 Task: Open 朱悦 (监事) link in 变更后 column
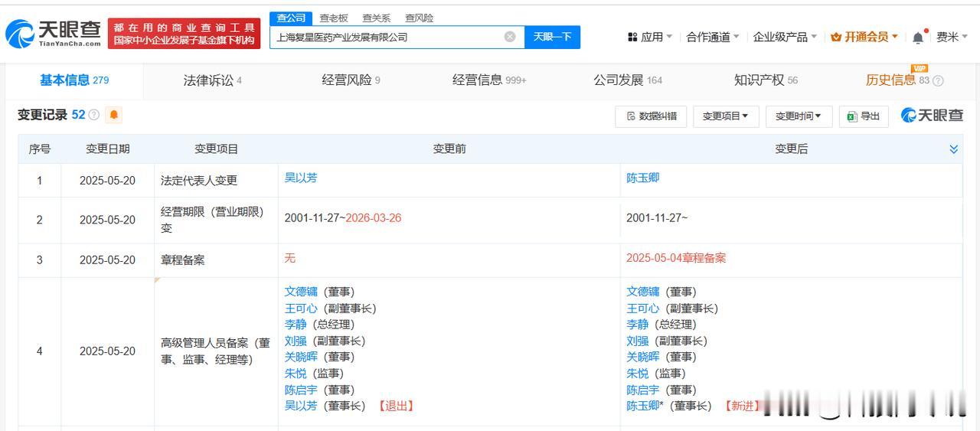point(638,373)
